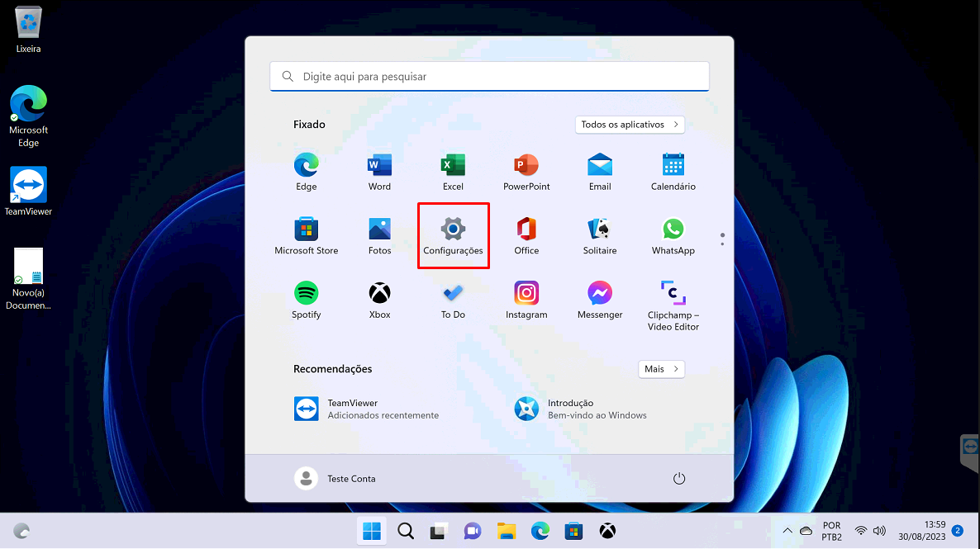
Task: Click the Mais recommendations button
Action: 661,369
